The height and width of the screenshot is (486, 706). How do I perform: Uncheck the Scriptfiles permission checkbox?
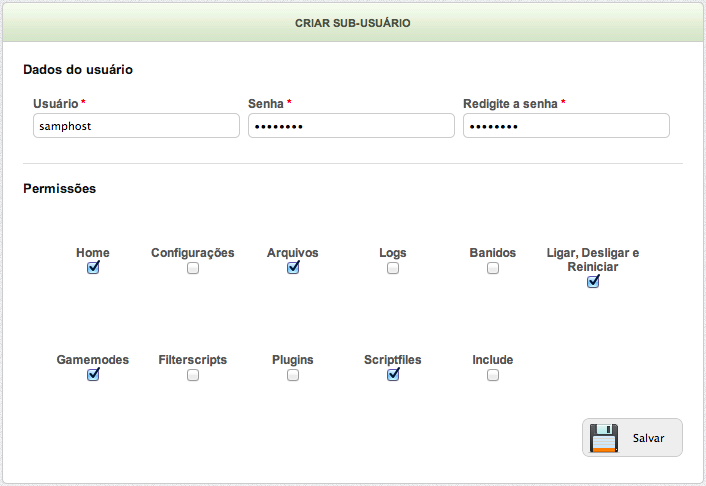click(393, 375)
